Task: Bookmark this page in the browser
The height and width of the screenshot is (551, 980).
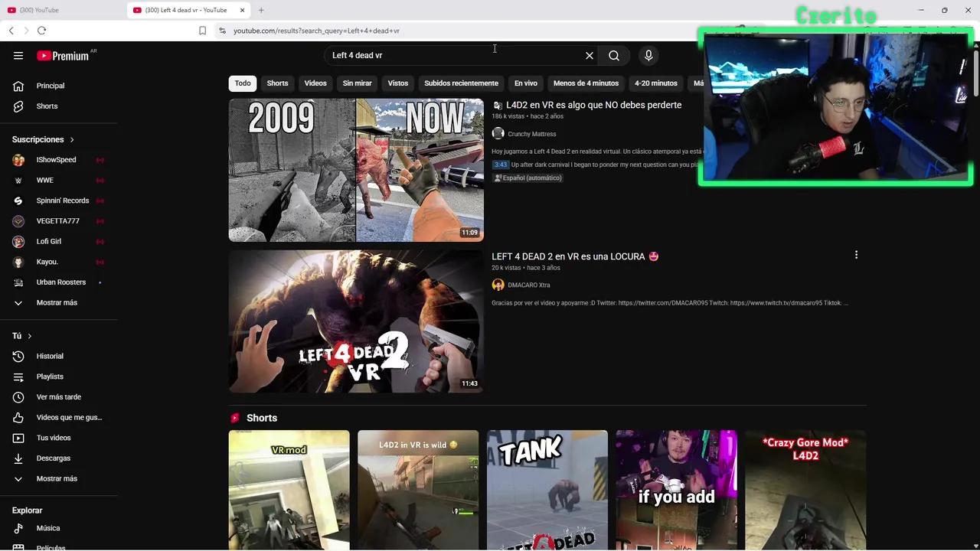Action: [202, 31]
